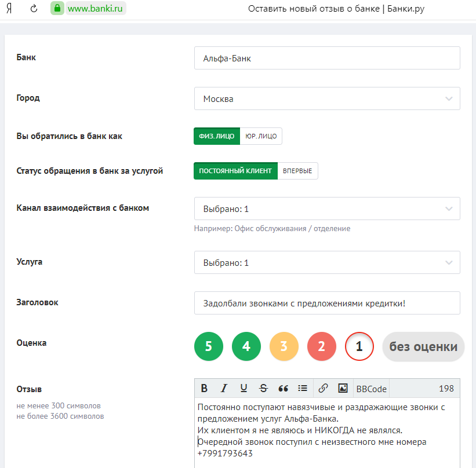This screenshot has height=468, width=476.
Task: Select rating 5 for the review
Action: (x=208, y=346)
